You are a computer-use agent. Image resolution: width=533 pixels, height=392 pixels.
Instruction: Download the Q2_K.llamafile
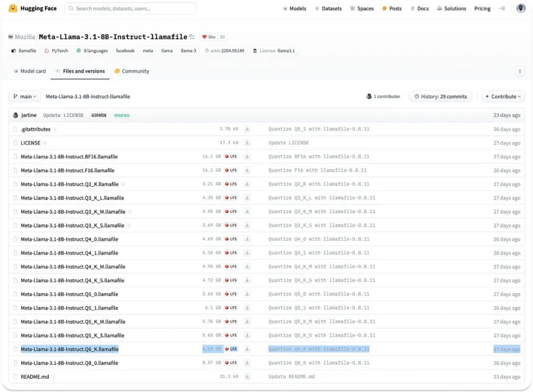(247, 184)
